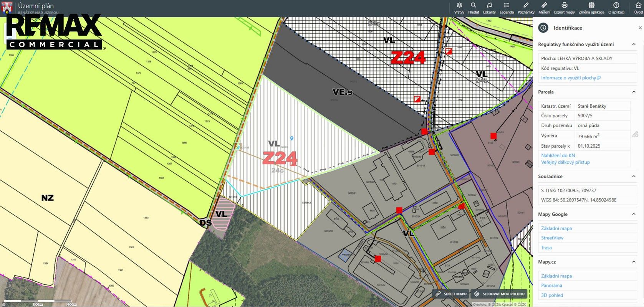Image resolution: width=644 pixels, height=307 pixels.
Task: Collapse the Parcela section
Action: [x=634, y=92]
